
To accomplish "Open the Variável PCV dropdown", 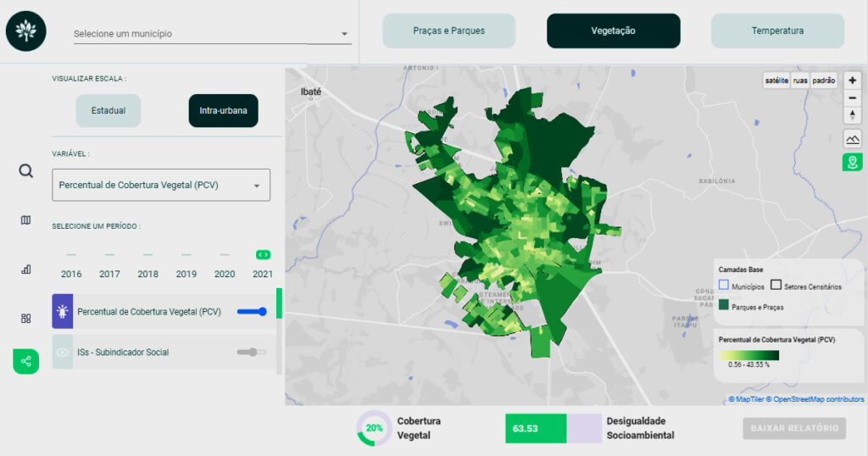I will (x=161, y=185).
